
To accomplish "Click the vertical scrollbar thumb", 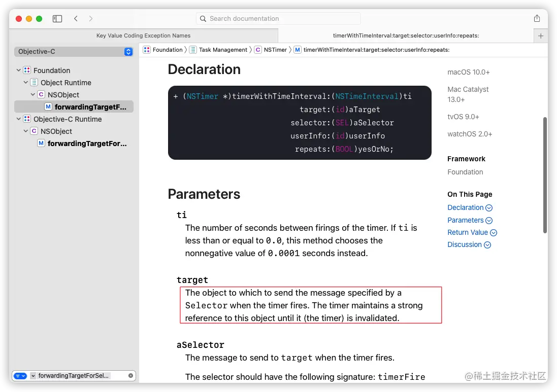I will pos(545,175).
